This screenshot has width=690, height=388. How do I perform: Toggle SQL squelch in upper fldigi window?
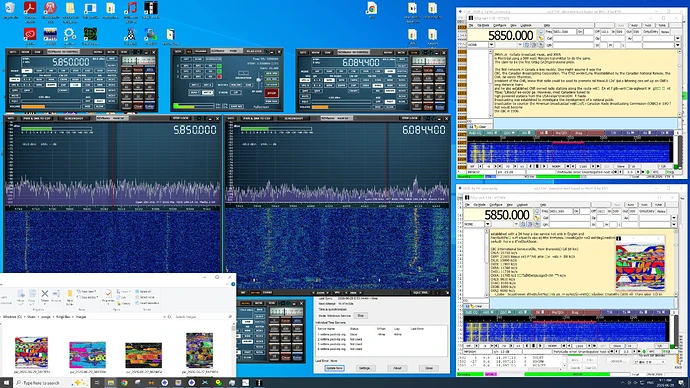(668, 172)
